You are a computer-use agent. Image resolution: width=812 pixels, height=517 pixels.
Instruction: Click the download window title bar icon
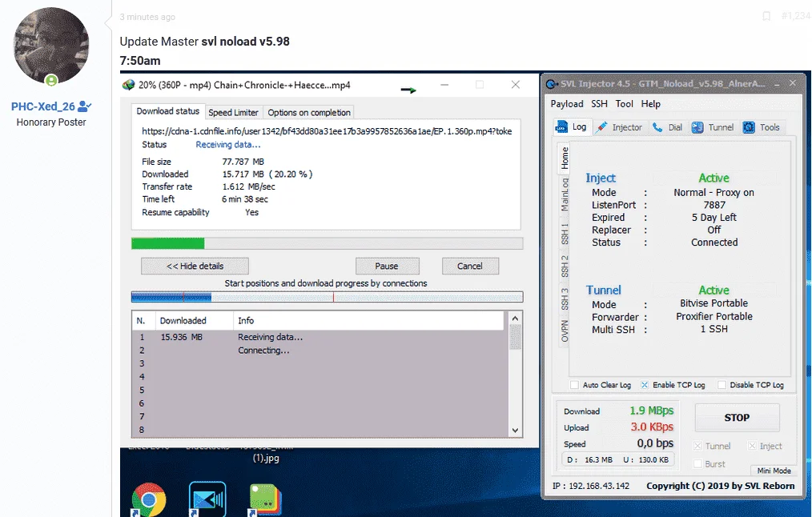tap(128, 85)
